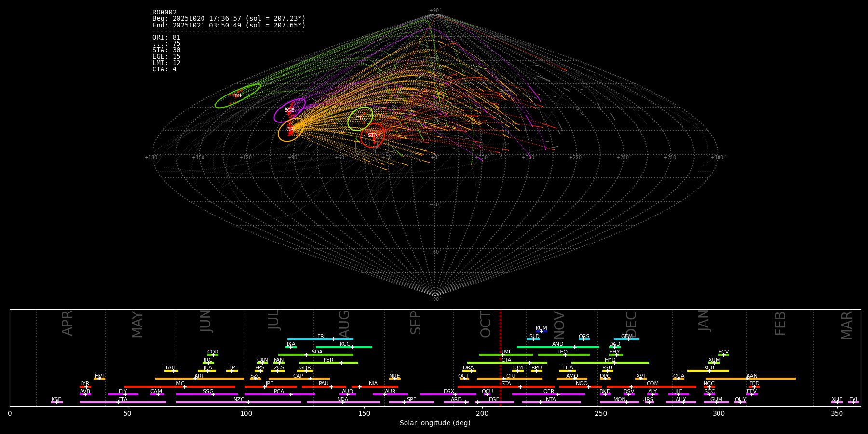Click the "STA: 30" count in the legend
Screen dimensions: 868x434
click(166, 50)
